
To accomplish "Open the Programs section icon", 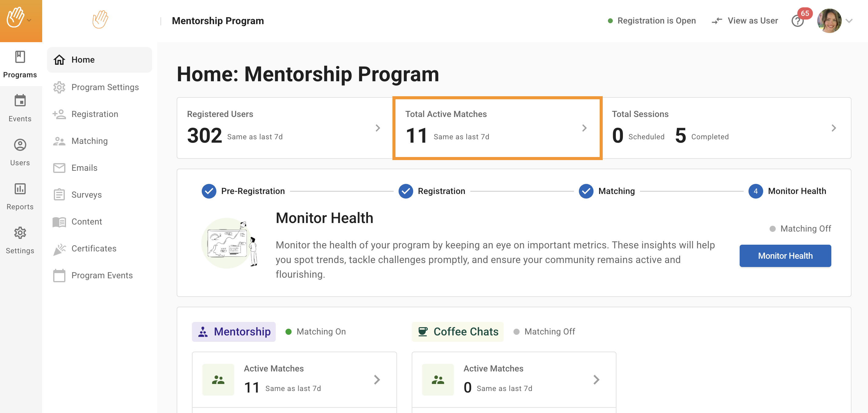I will [20, 57].
